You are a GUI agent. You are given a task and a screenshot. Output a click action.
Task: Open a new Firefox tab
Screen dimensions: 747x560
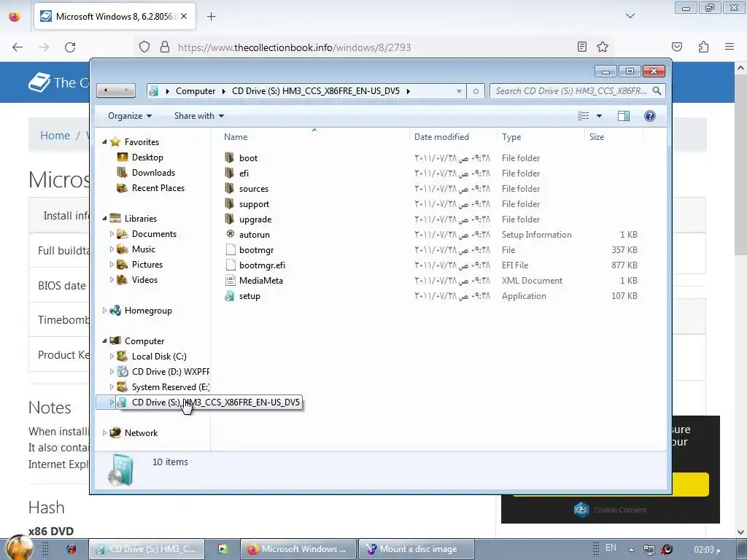tap(211, 17)
